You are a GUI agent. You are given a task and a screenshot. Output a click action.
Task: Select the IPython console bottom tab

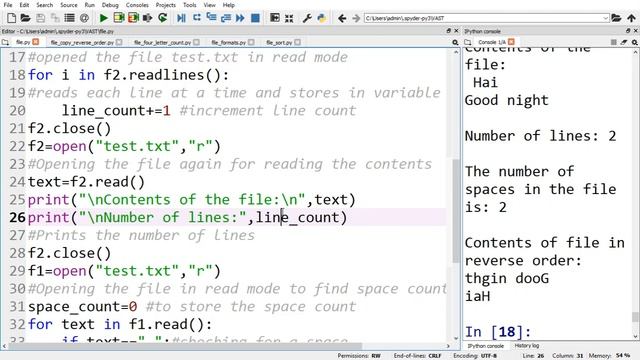point(485,346)
